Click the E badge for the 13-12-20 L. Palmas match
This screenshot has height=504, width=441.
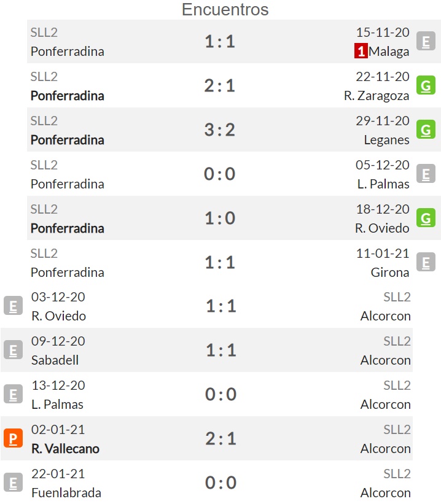13,394
